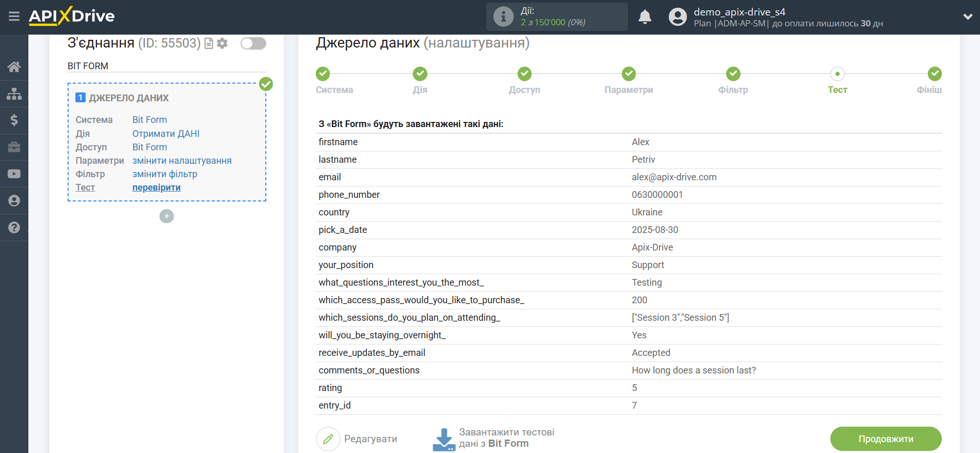Go to the Фініш step
The image size is (980, 453).
pos(929,81)
